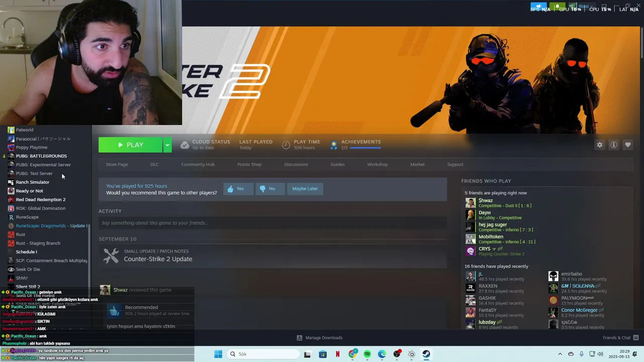Open the Market tab
This screenshot has height=362, width=644.
click(x=417, y=164)
